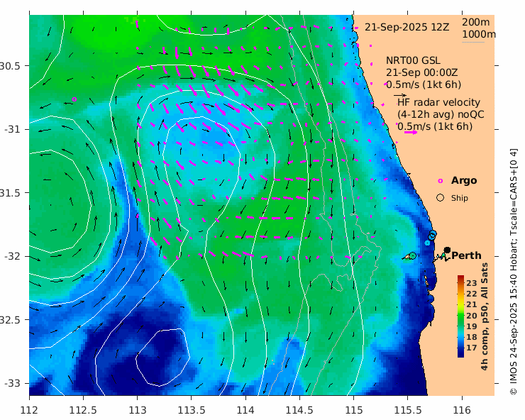Click the black Ship legend circle
Viewport: 525px width, 420px height.
tap(441, 198)
